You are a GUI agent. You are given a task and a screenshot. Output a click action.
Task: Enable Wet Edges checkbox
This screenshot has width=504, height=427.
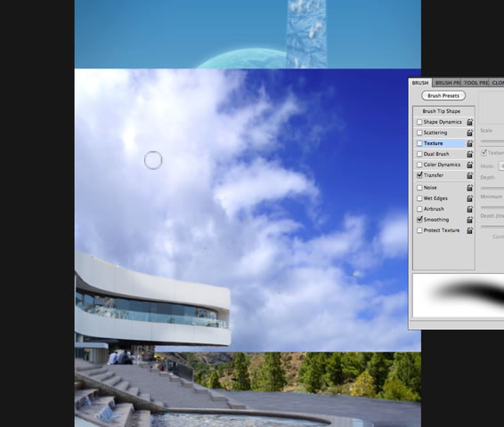(419, 198)
